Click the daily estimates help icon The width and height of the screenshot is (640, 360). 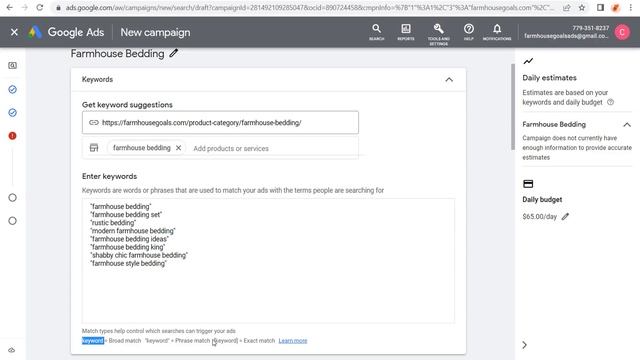(610, 102)
